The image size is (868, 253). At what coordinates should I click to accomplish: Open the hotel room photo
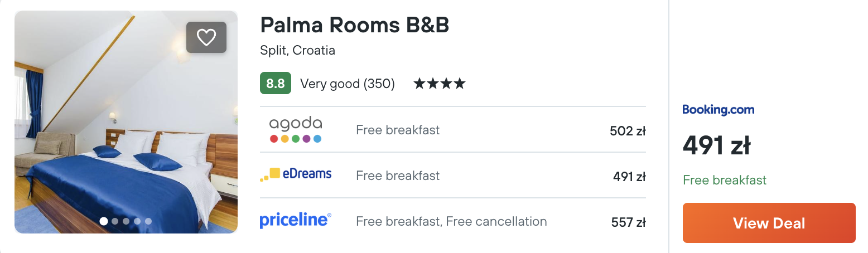[x=126, y=122]
